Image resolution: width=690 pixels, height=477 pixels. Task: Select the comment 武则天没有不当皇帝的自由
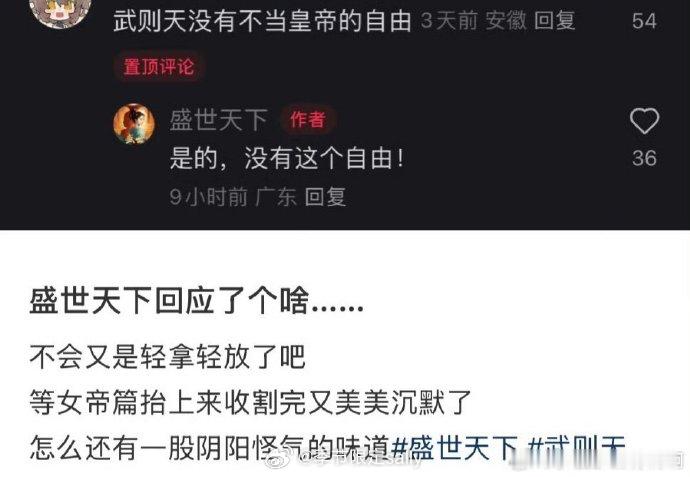262,21
